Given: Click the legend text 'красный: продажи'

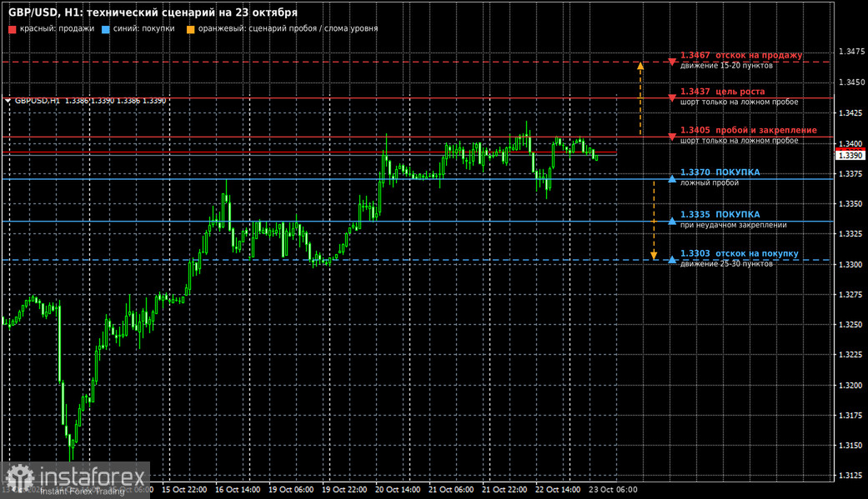Looking at the screenshot, I should tap(57, 29).
